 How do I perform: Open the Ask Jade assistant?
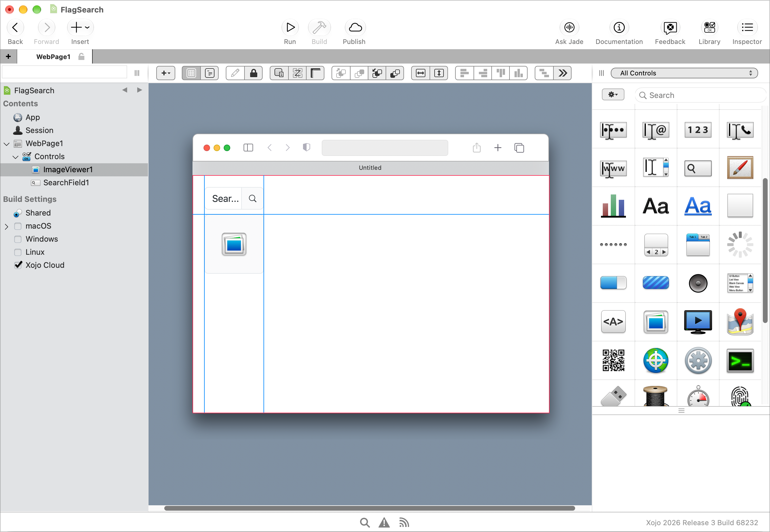tap(569, 28)
